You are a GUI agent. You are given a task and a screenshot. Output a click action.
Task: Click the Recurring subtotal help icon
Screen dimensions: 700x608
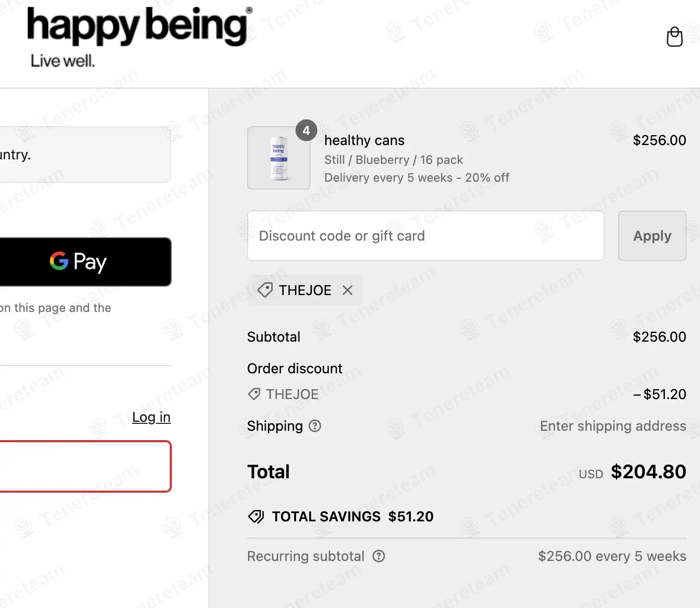pos(379,556)
